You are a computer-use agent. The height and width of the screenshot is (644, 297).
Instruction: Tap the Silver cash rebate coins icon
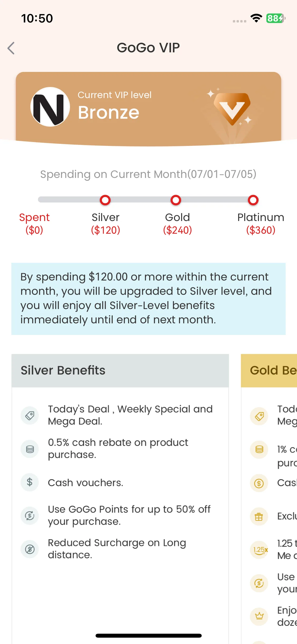30,449
